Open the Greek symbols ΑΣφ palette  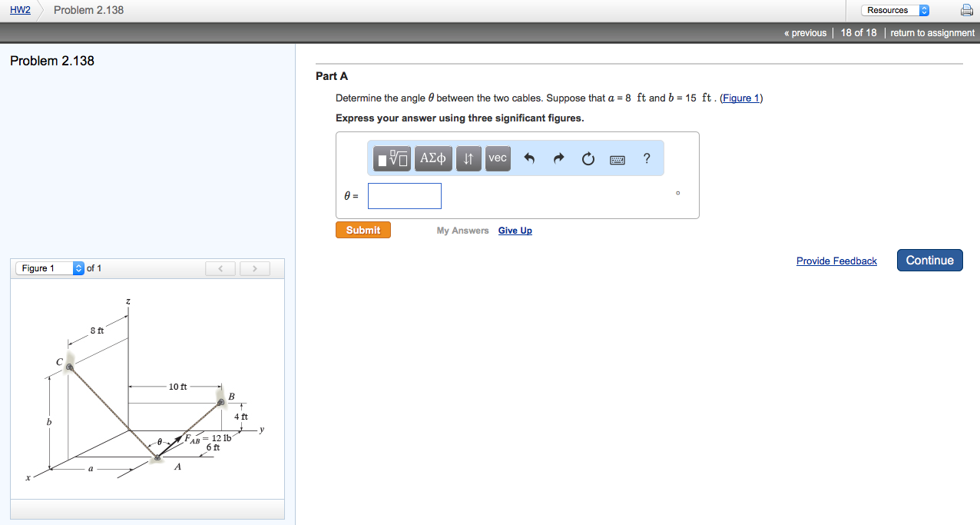coord(433,158)
